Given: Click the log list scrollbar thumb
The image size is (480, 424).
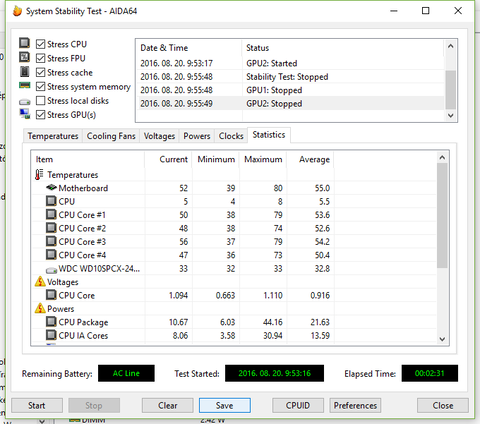Looking at the screenshot, I should (x=451, y=90).
